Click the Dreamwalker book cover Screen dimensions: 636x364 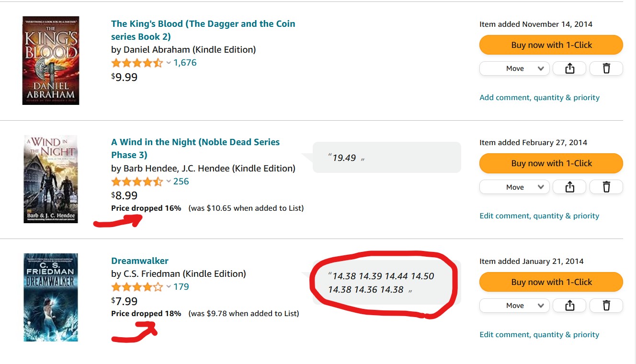click(51, 297)
